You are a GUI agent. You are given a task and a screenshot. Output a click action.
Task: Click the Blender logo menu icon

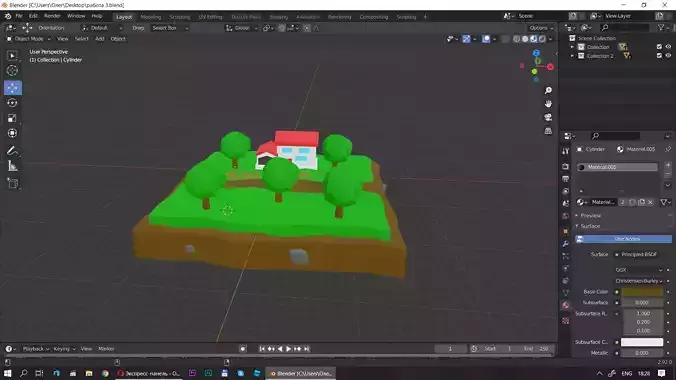click(7, 16)
